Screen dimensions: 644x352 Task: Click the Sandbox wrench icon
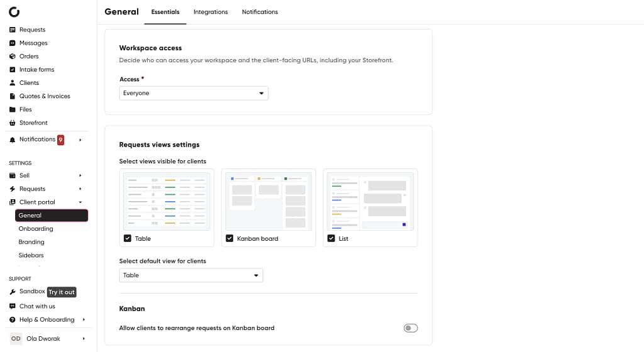tap(13, 292)
